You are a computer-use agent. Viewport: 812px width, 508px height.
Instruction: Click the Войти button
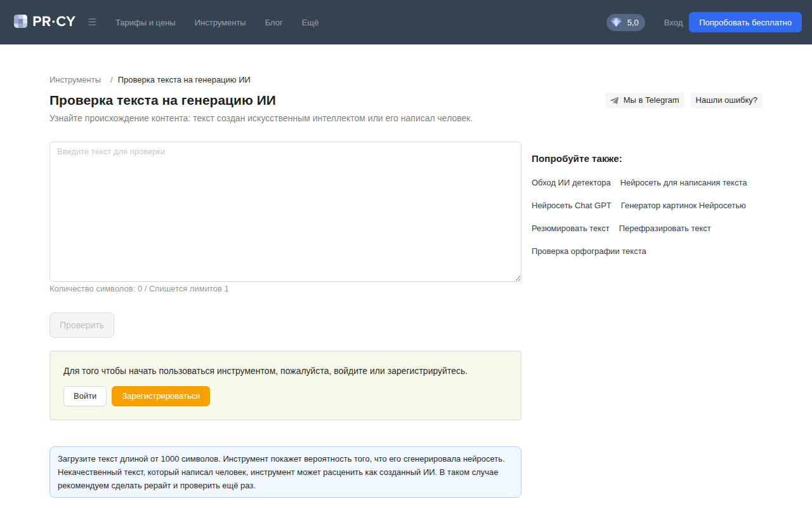[85, 396]
